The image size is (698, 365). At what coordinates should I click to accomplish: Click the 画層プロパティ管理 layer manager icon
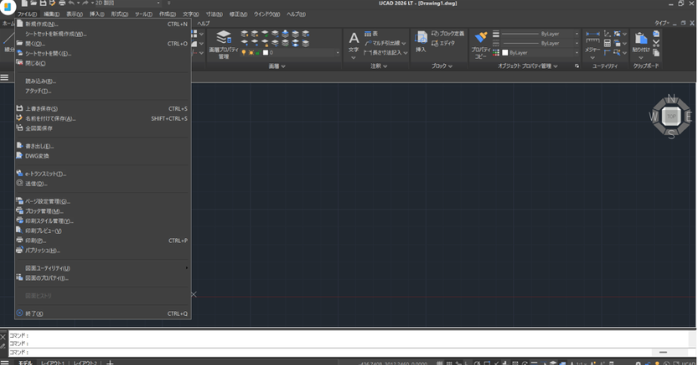[x=223, y=44]
